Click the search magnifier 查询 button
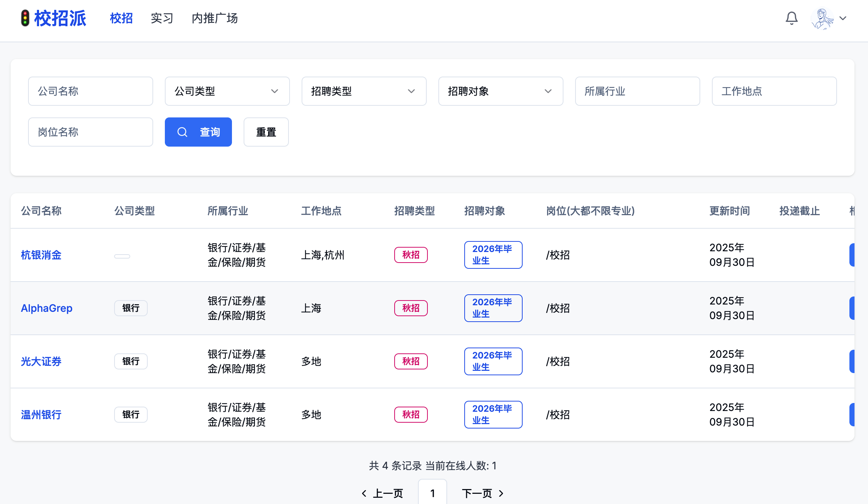The width and height of the screenshot is (868, 504). click(x=198, y=132)
